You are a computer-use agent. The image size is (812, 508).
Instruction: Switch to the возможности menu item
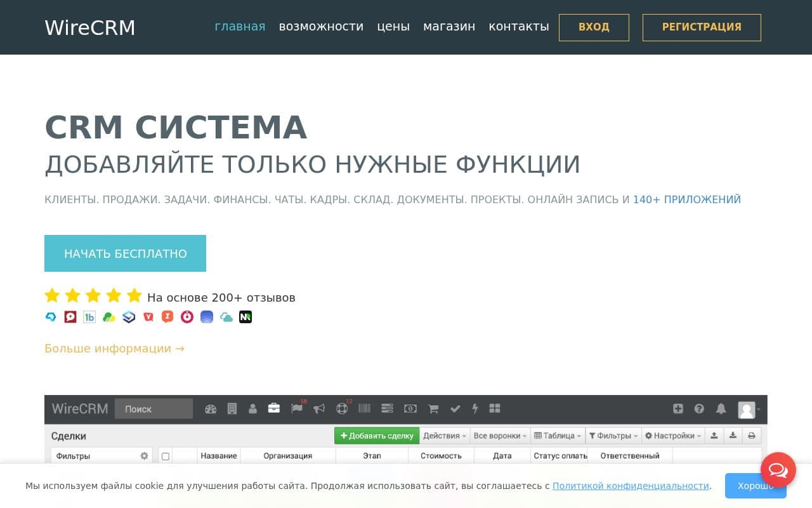pyautogui.click(x=321, y=27)
